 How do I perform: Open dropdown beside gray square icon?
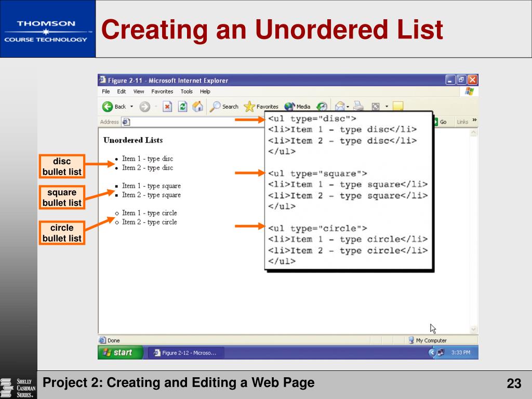387,107
